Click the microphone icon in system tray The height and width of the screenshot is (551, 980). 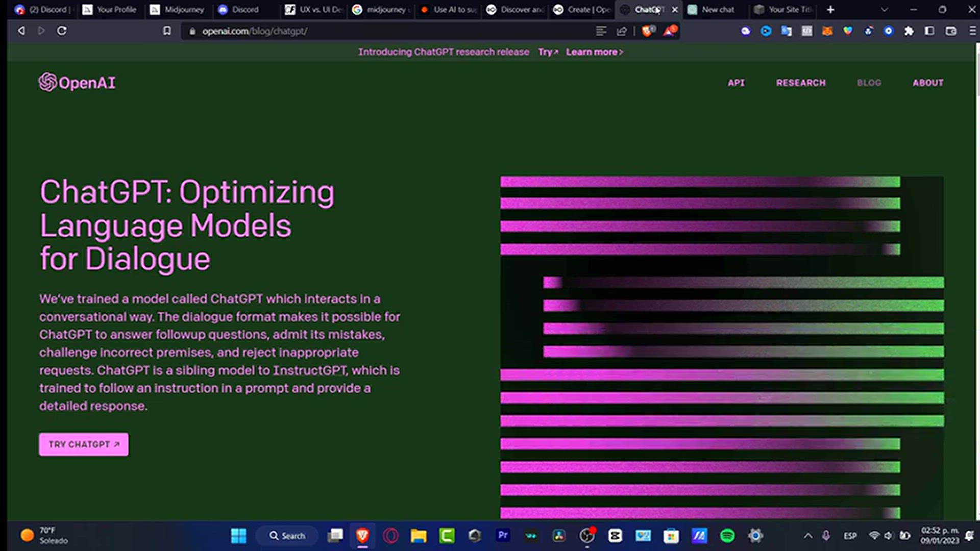(x=826, y=536)
